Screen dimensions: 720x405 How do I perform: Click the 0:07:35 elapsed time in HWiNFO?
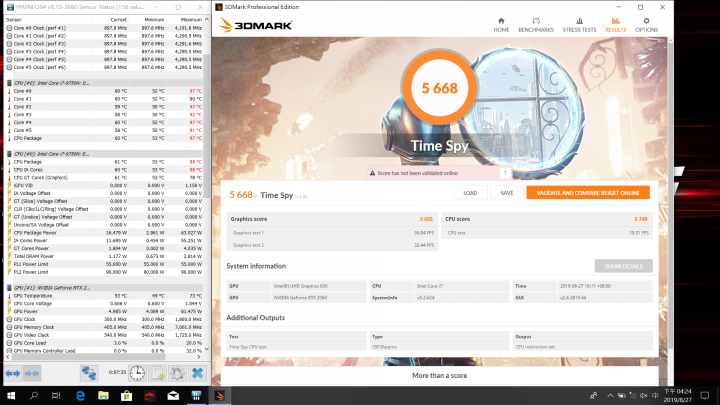pos(117,372)
